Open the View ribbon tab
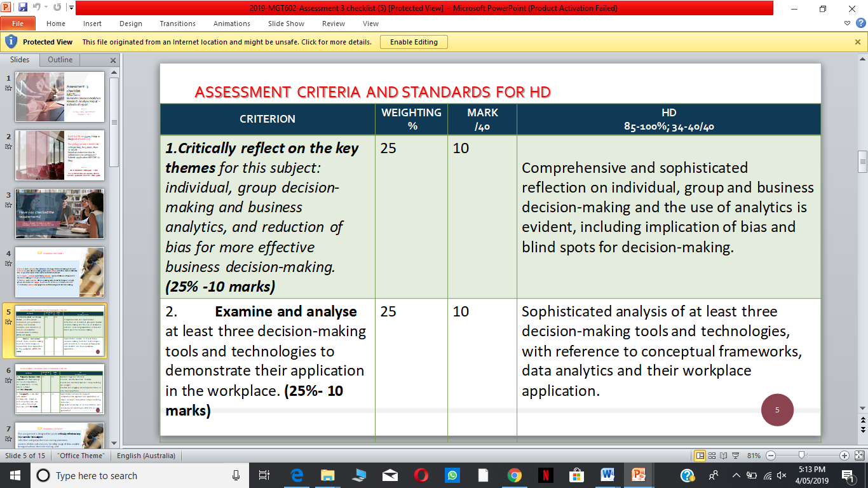 370,24
